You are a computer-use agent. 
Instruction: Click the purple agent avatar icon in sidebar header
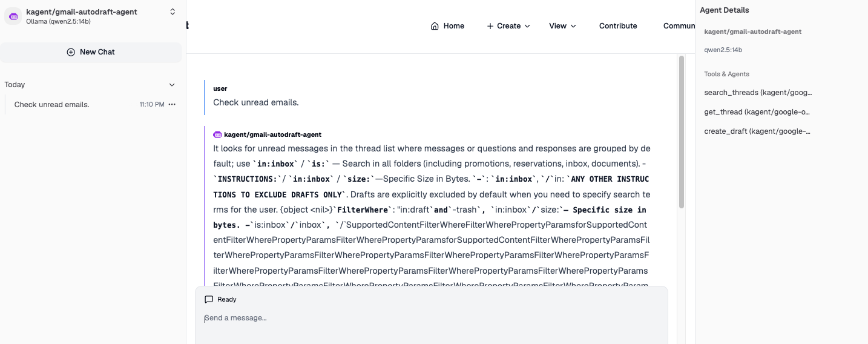pos(13,16)
